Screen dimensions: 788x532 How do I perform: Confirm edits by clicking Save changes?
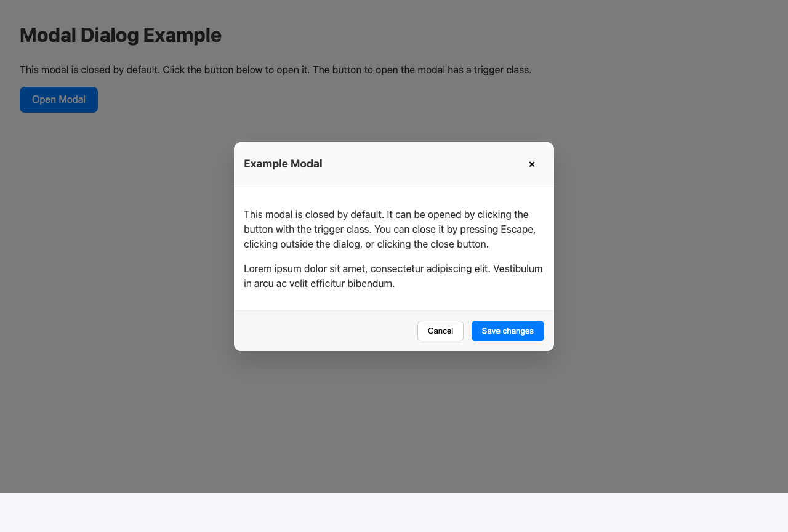point(507,331)
